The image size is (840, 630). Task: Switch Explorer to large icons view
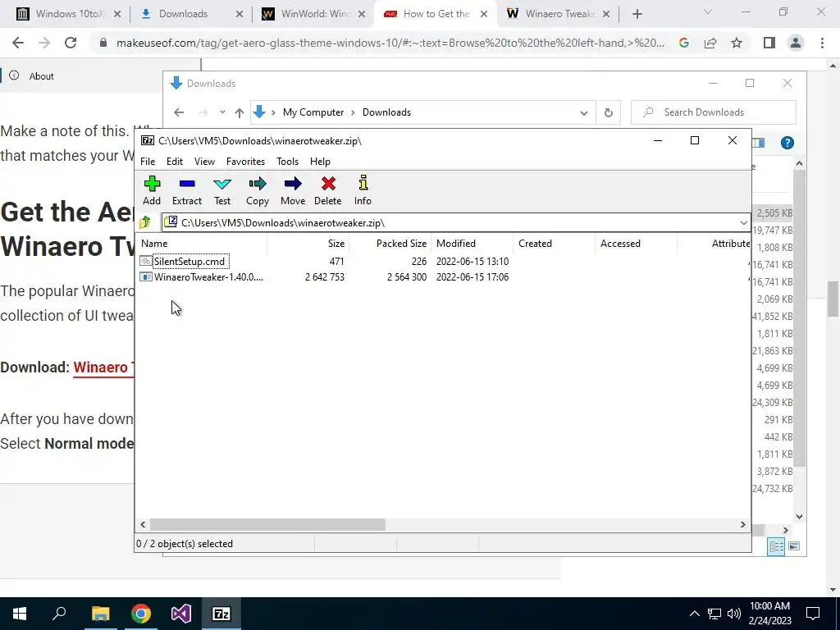tap(794, 546)
